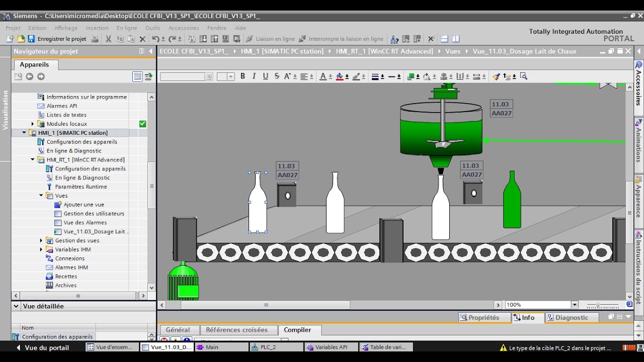Select Ajouter une vue in tree
The image size is (644, 362).
[x=84, y=205]
